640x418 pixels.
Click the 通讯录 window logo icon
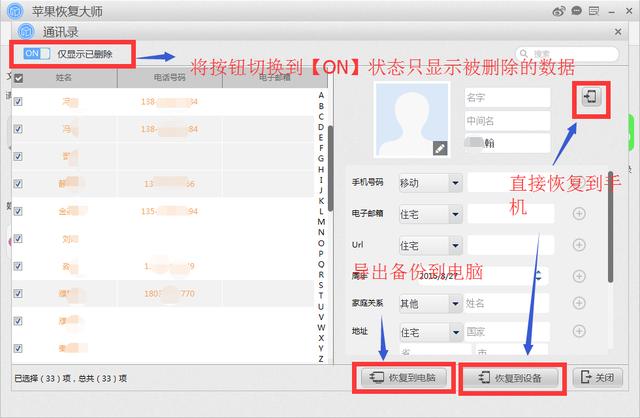[x=26, y=32]
